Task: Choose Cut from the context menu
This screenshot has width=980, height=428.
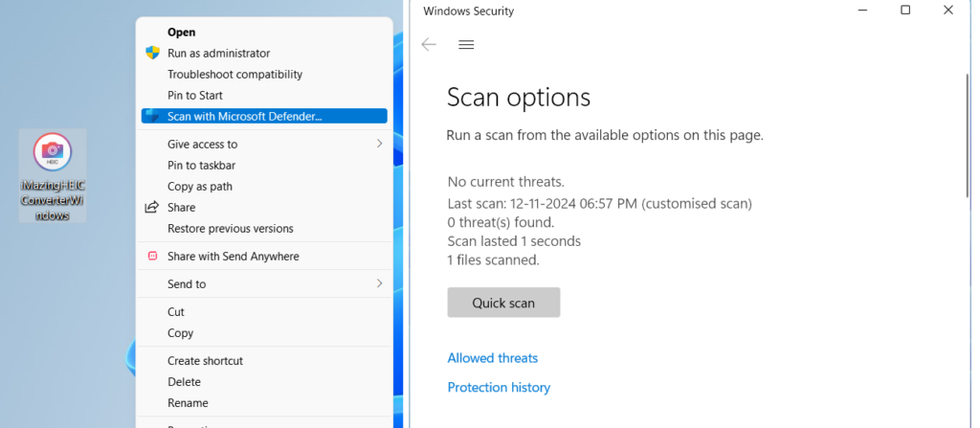Action: click(x=176, y=311)
